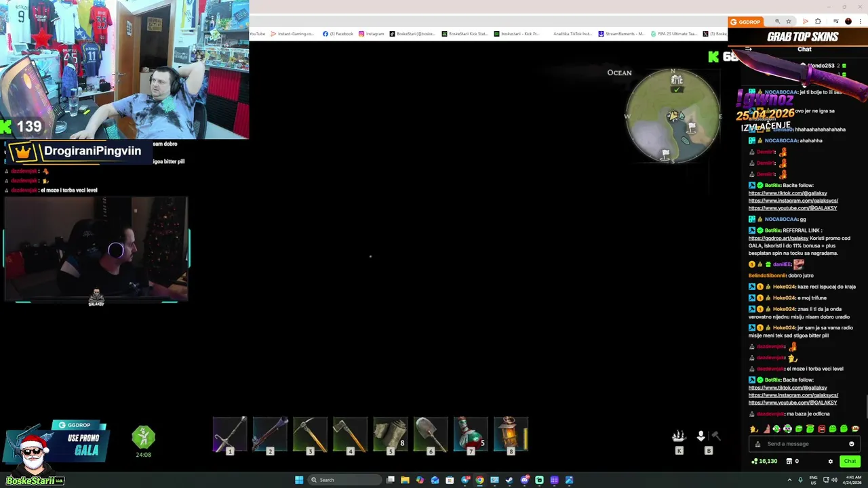This screenshot has height=488, width=868.
Task: Click the Use Promo GALA banner
Action: 56,445
